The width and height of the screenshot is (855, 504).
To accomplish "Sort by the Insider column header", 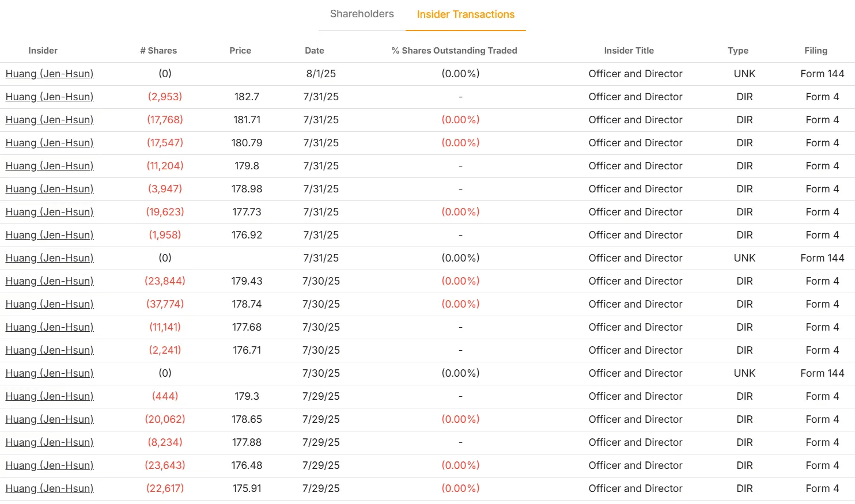I will pyautogui.click(x=43, y=51).
